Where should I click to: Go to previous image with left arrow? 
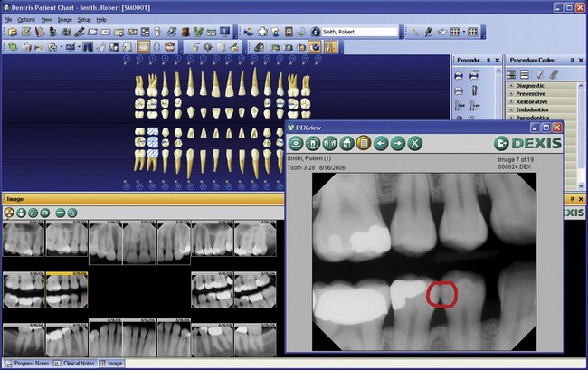380,143
